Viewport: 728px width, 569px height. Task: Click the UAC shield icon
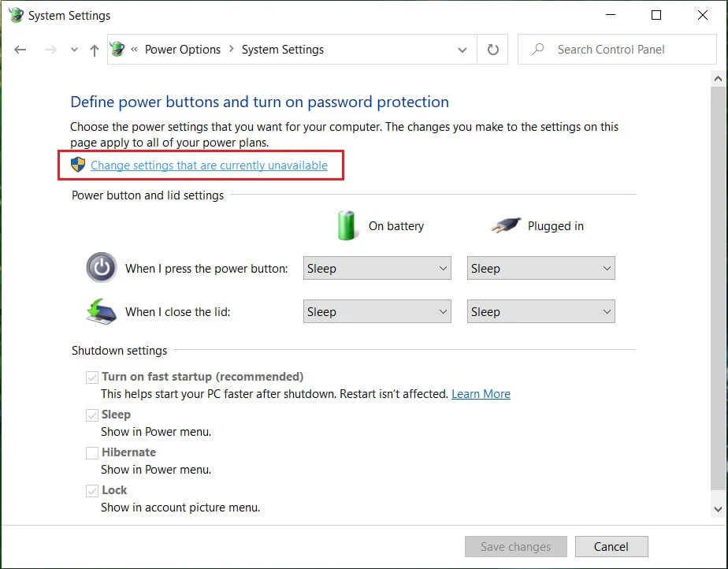[x=78, y=165]
